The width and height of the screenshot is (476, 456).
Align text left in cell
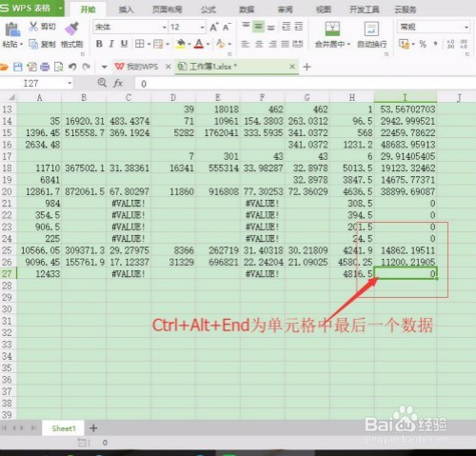coord(245,44)
